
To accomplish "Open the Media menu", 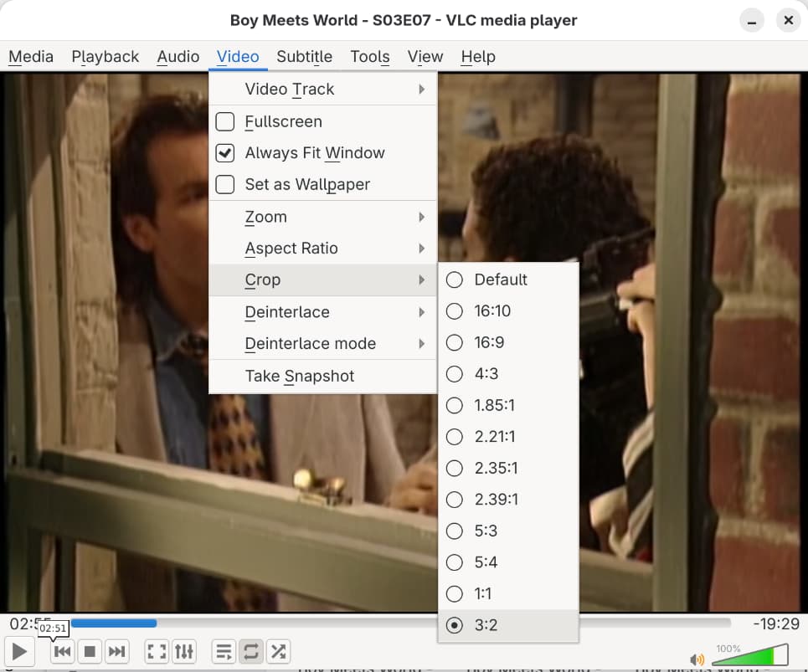I will [x=31, y=57].
